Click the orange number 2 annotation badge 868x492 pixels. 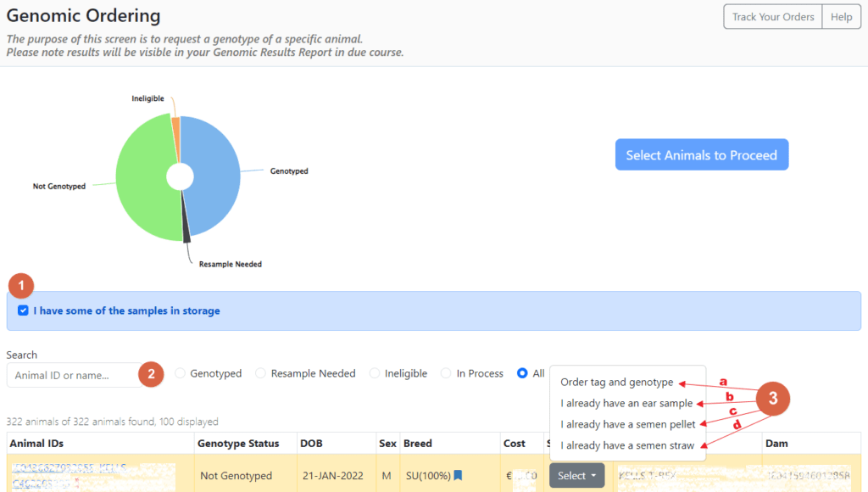(x=151, y=374)
